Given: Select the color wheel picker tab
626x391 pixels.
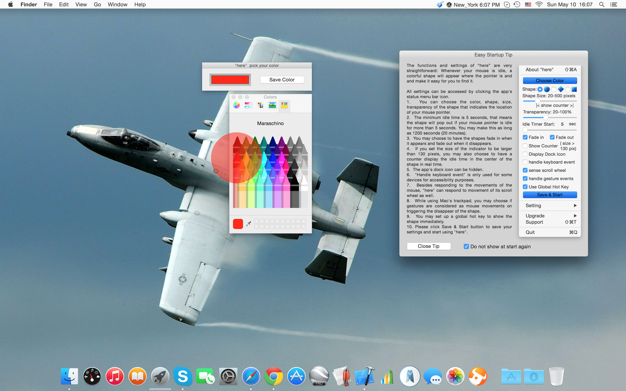Looking at the screenshot, I should coord(237,105).
